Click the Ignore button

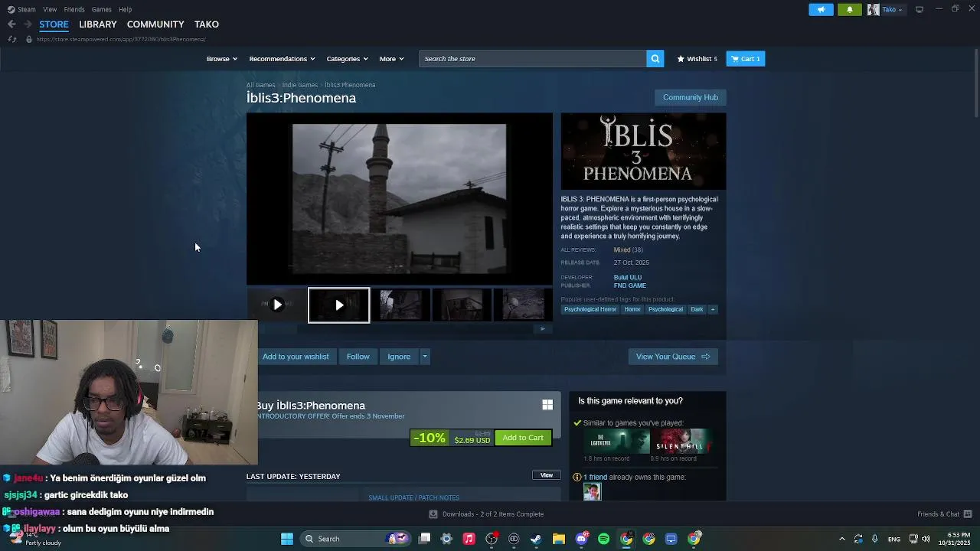click(x=399, y=357)
